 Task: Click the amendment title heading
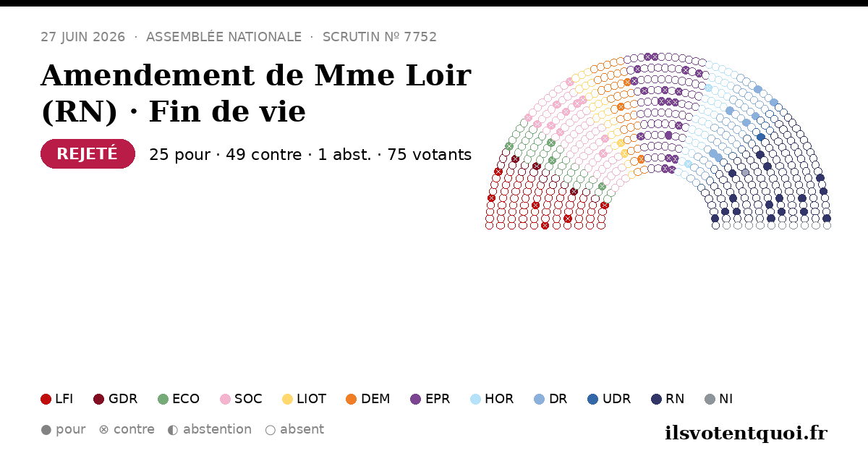coord(255,93)
